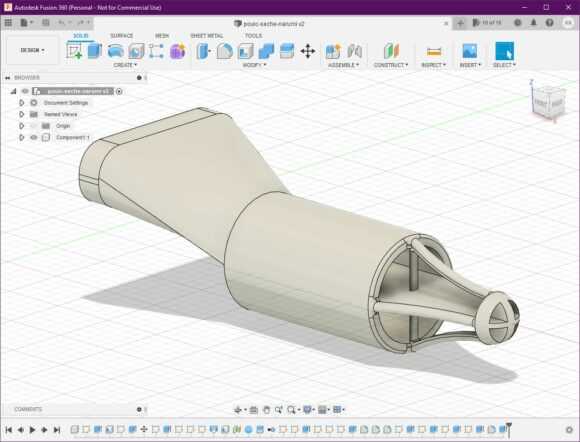
Task: Select the Extrude tool
Action: point(95,50)
